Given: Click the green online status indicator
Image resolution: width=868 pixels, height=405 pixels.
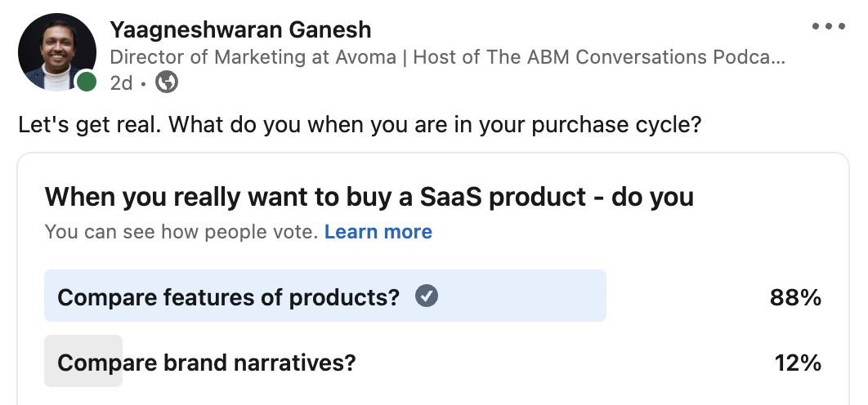Looking at the screenshot, I should pyautogui.click(x=87, y=82).
